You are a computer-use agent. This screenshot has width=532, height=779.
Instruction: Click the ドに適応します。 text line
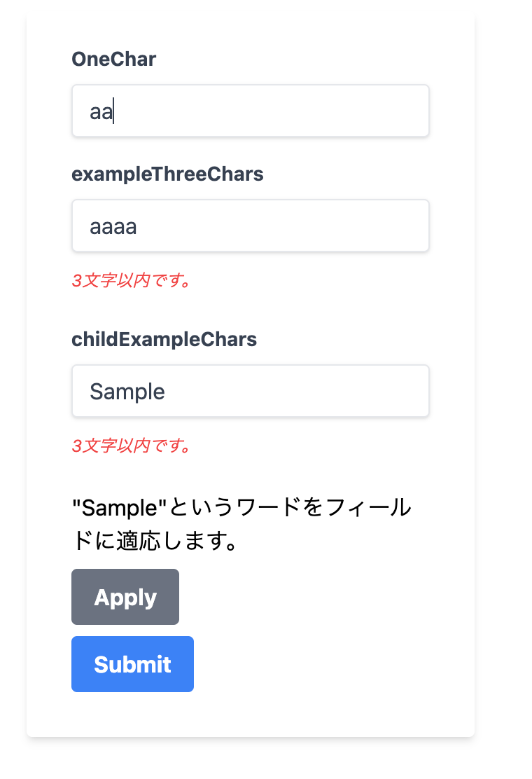(x=154, y=541)
